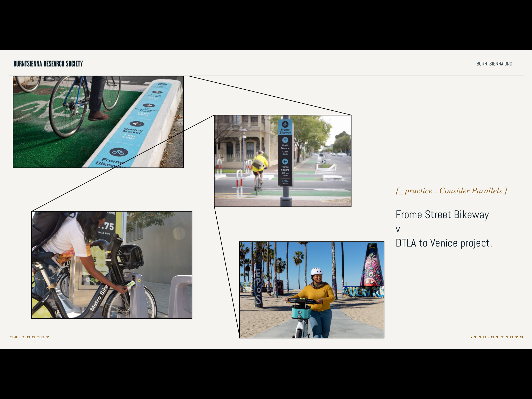Select the Metro Bike docking station photo
532x399 pixels.
[x=112, y=265]
